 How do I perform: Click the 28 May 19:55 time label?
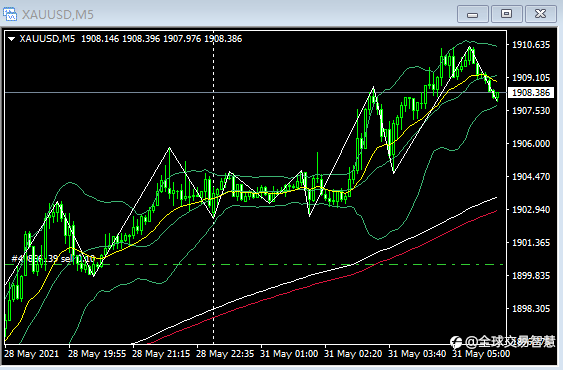[97, 354]
